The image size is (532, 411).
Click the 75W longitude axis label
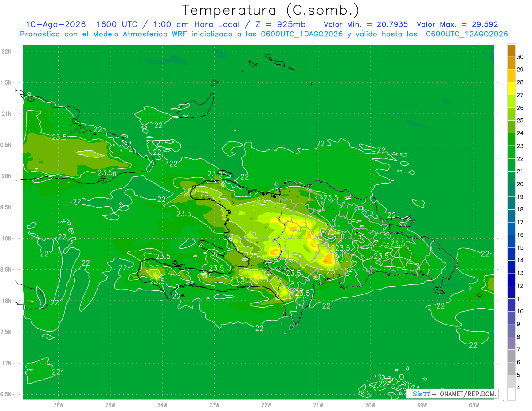point(110,405)
